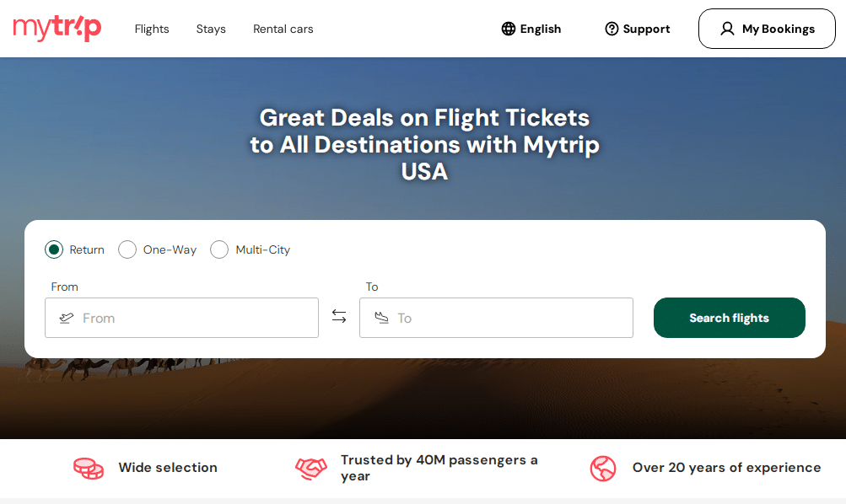Click the mytrip logo

point(57,29)
